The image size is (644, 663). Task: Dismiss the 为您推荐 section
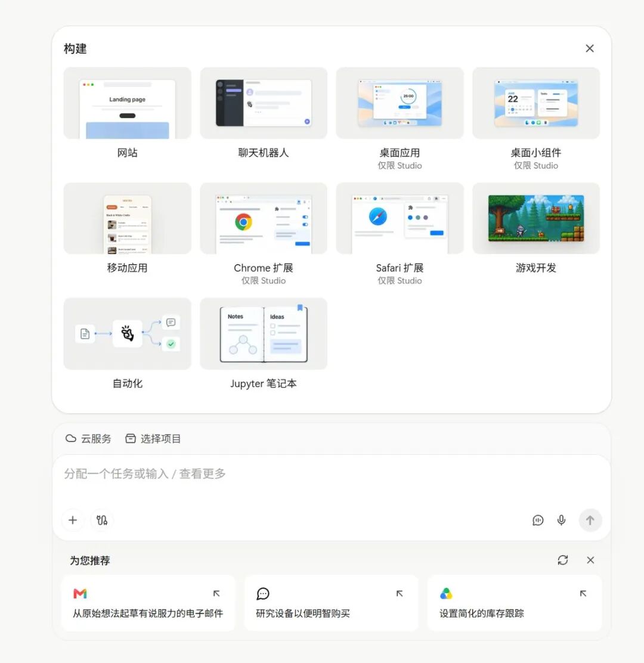(x=590, y=560)
